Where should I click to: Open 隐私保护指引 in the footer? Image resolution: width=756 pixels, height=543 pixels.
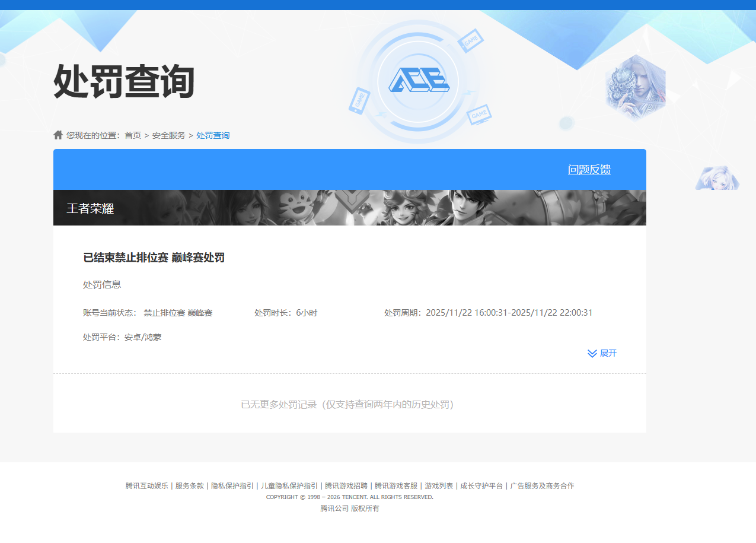point(232,485)
